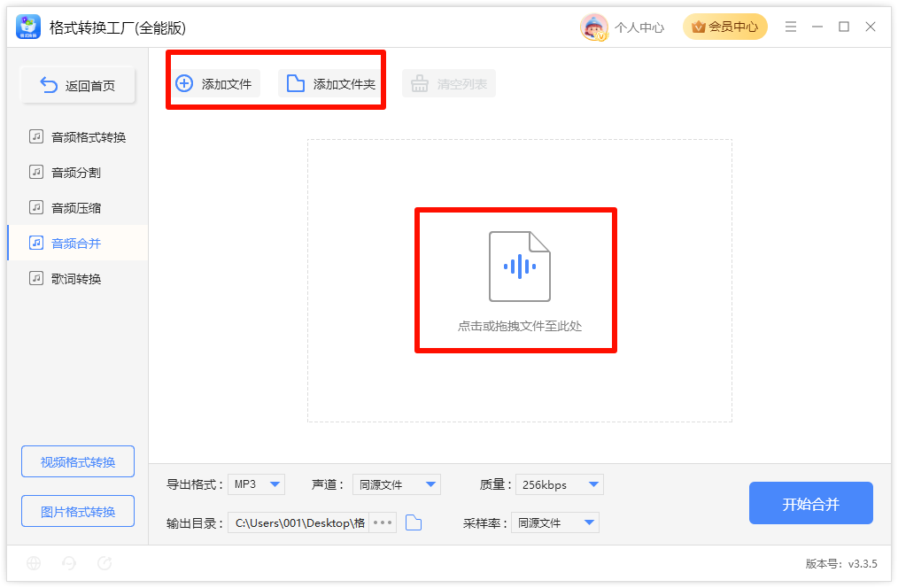The width and height of the screenshot is (898, 588).
Task: Click the audio file icon in drop area
Action: point(520,267)
